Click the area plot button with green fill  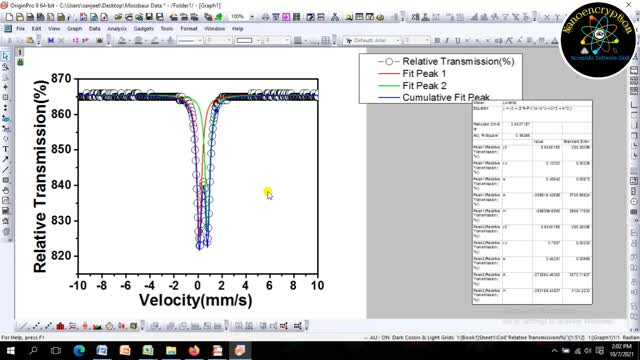click(97, 326)
